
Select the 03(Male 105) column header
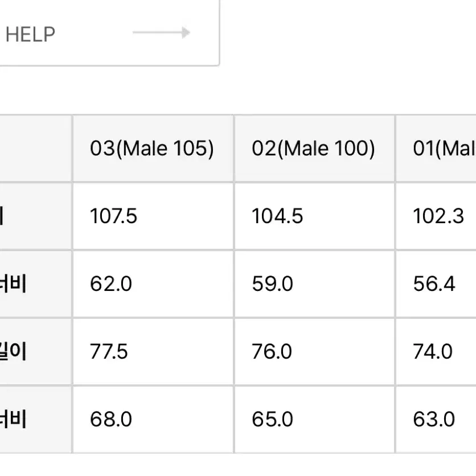153,149
